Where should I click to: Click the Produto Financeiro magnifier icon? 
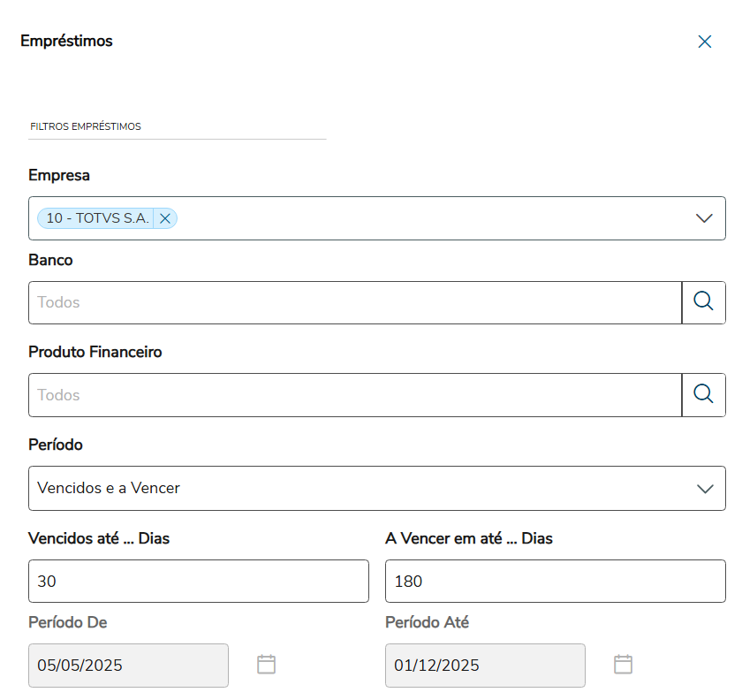(703, 394)
